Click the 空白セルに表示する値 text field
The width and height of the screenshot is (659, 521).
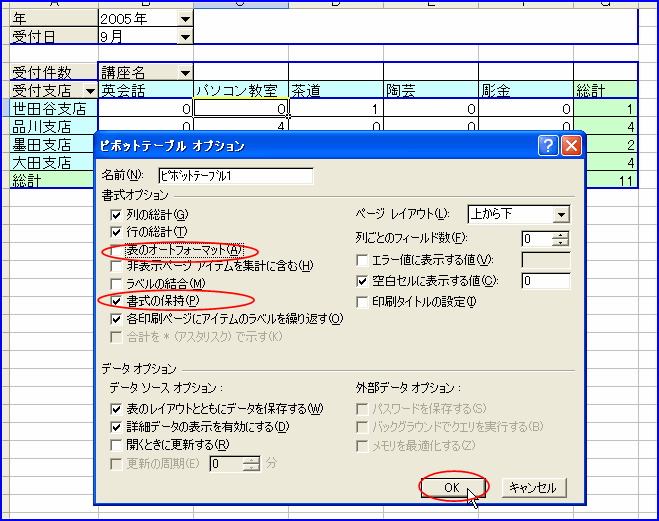[546, 281]
